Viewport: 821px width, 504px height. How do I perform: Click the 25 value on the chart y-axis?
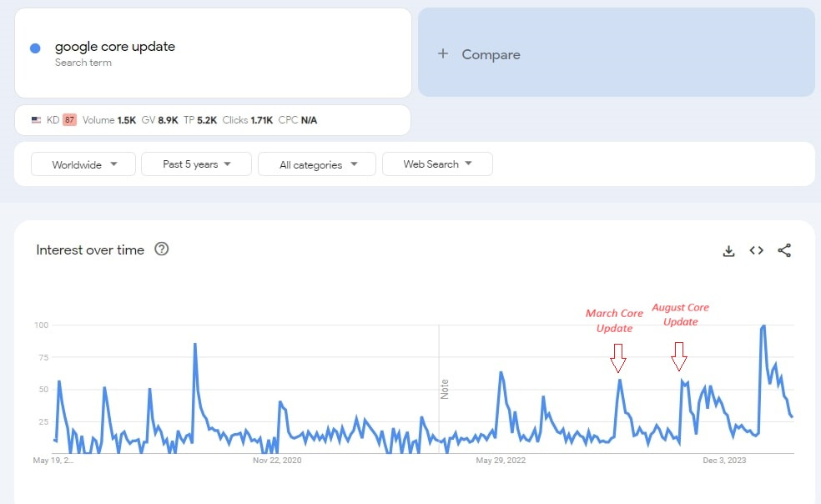(43, 421)
